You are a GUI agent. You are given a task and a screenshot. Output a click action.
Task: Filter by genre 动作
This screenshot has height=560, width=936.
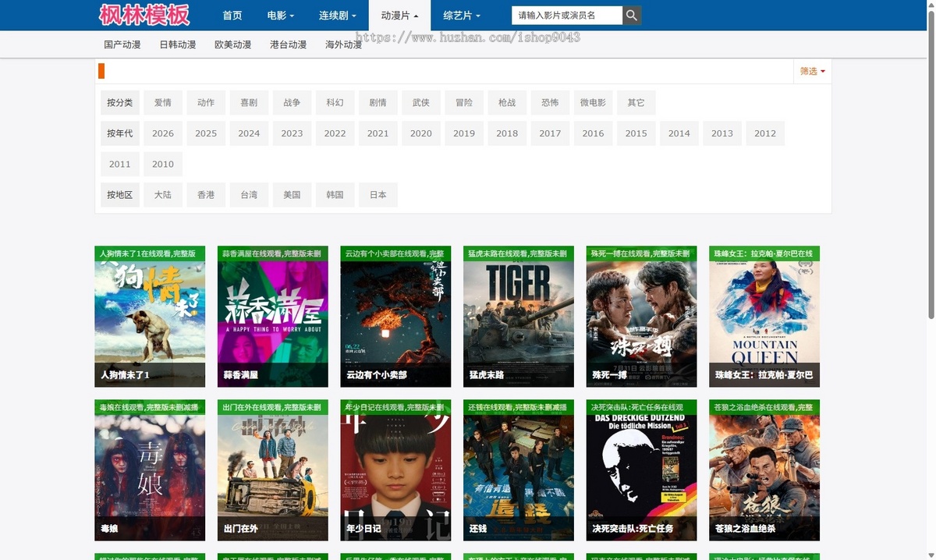(206, 102)
